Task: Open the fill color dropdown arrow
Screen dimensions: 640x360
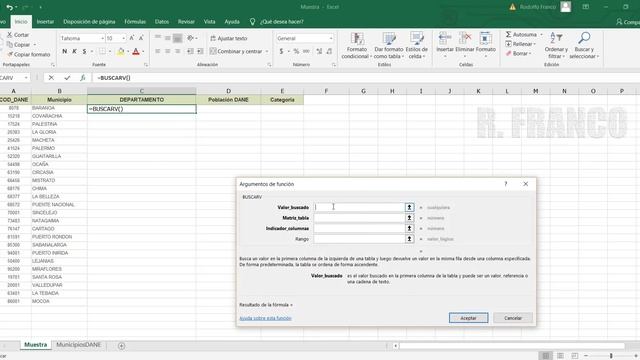Action: (128, 51)
